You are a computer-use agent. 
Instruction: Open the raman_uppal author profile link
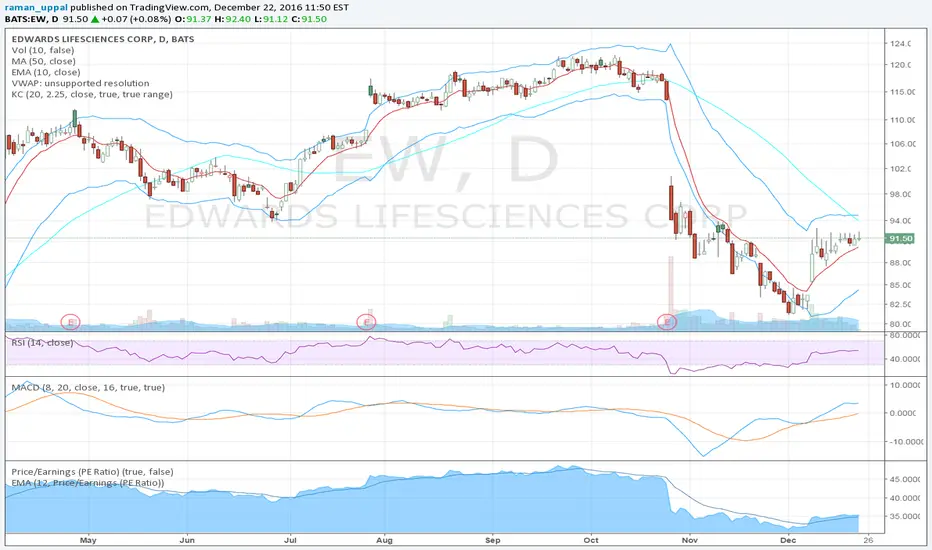click(36, 8)
